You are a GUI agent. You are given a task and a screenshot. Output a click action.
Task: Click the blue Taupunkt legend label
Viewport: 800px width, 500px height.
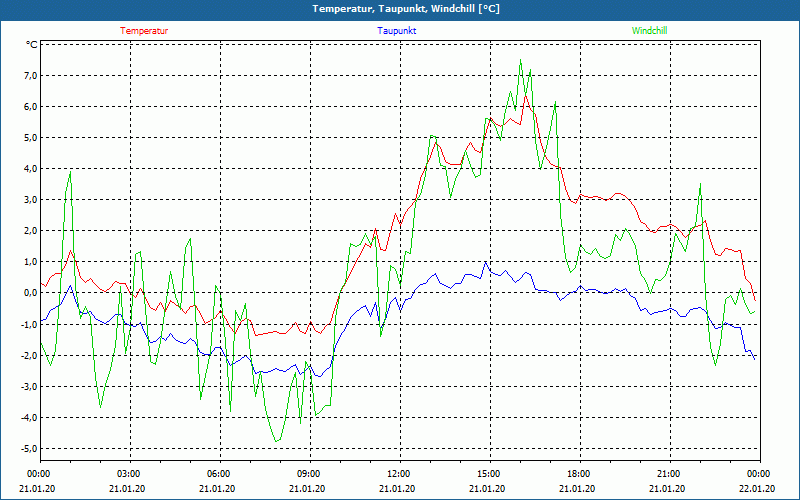click(397, 31)
